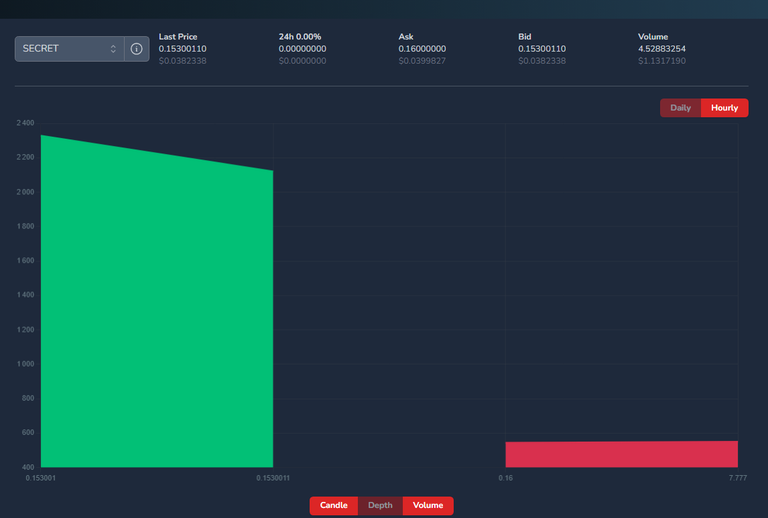Switch the chart to Daily

(x=680, y=108)
